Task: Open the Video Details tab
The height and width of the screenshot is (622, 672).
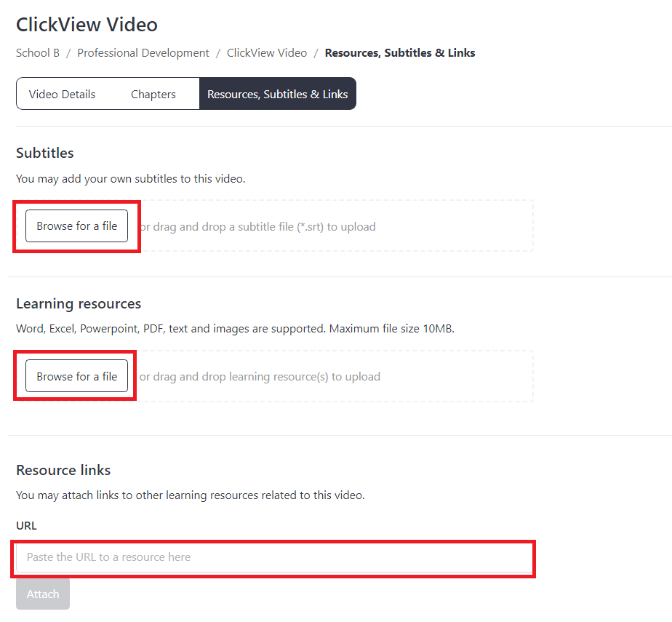Action: click(62, 94)
